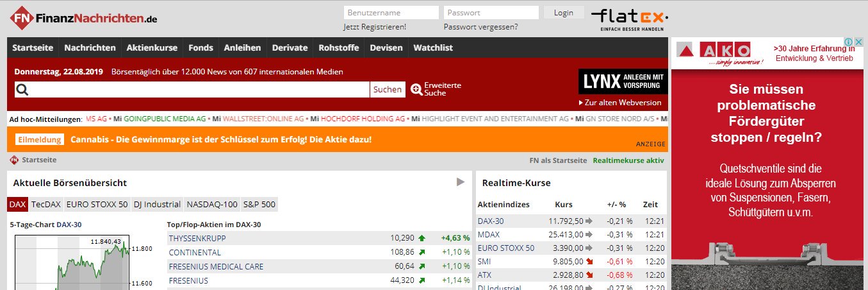Open Nachrichten menu item
Viewport: 868px width, 290px height.
[x=90, y=47]
